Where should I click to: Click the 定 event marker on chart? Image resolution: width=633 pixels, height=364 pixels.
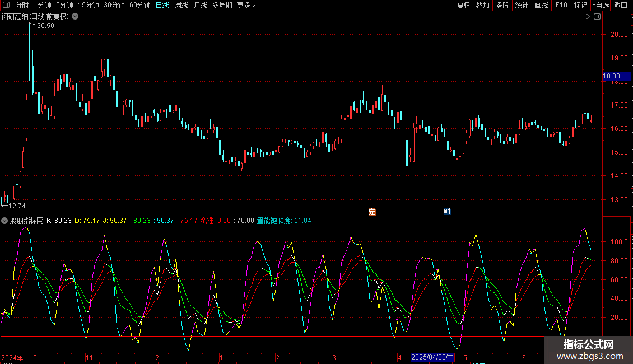372,212
